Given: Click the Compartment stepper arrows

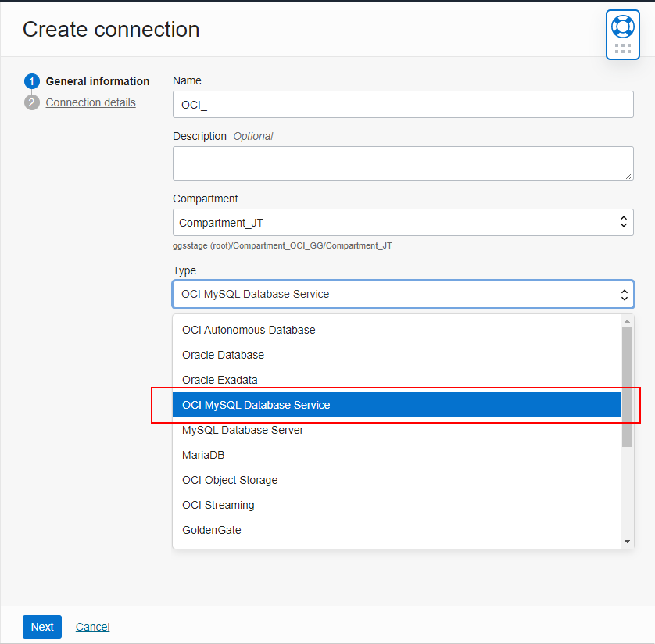Looking at the screenshot, I should pos(623,222).
